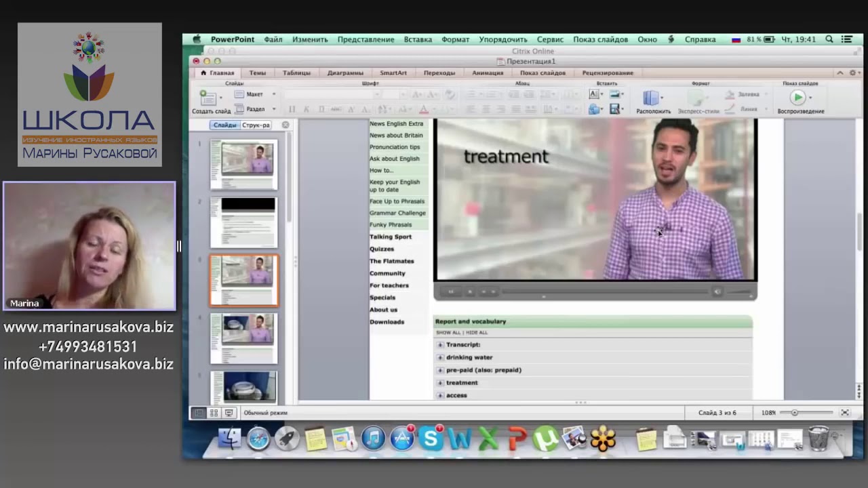Click the font color letter icon

(424, 109)
